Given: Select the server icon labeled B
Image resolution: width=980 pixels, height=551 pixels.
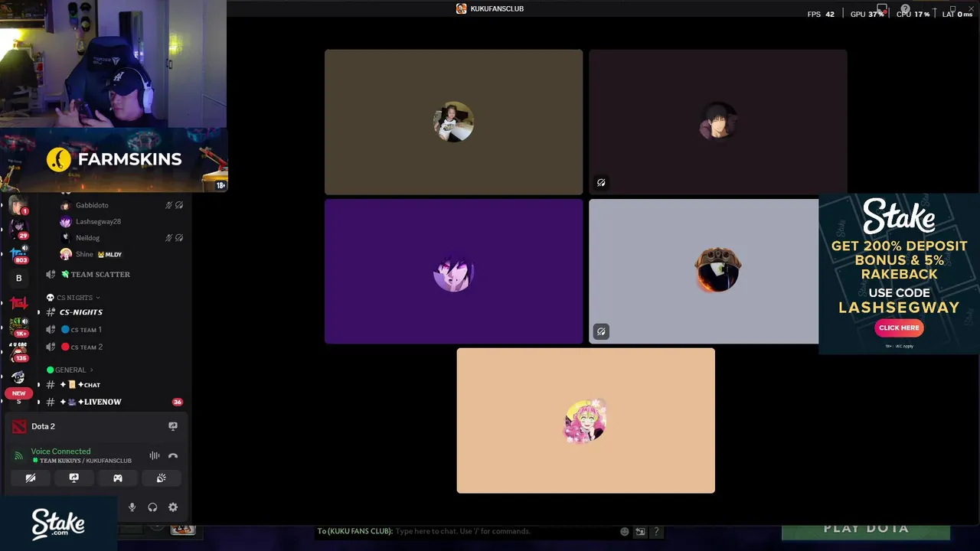Looking at the screenshot, I should tap(18, 278).
